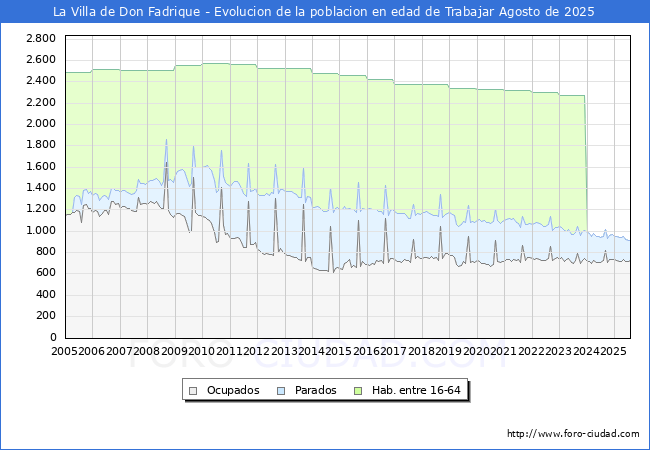Click the 2010 x-axis year label
Viewport: 650px width, 450px height.
click(201, 351)
